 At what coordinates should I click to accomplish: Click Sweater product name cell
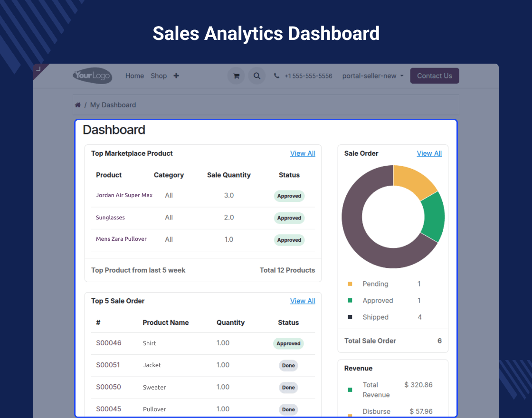pos(154,387)
